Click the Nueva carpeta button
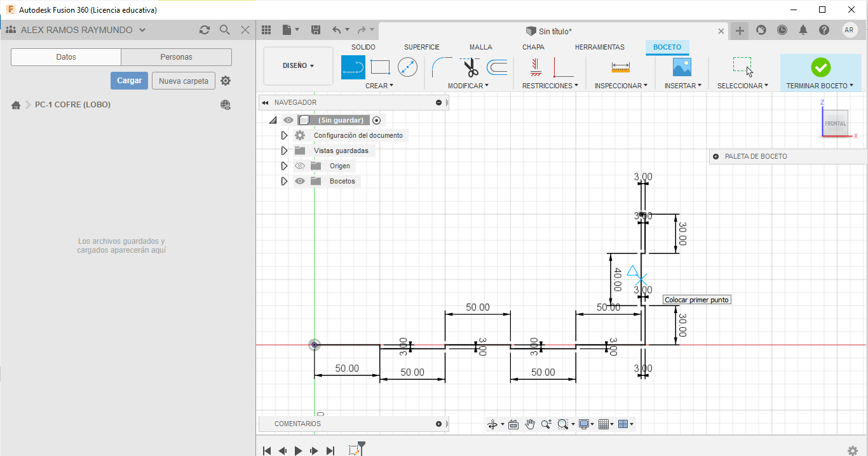The height and width of the screenshot is (456, 868). pos(184,81)
